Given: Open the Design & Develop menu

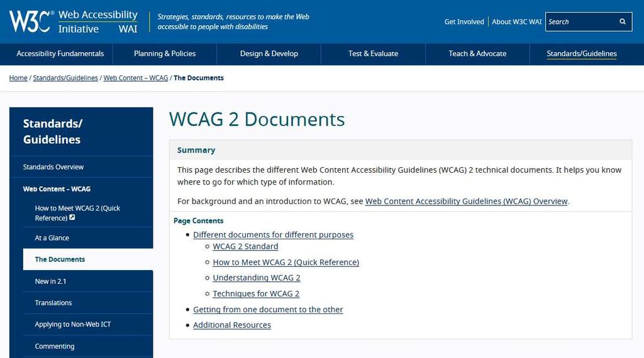Looking at the screenshot, I should tap(269, 54).
